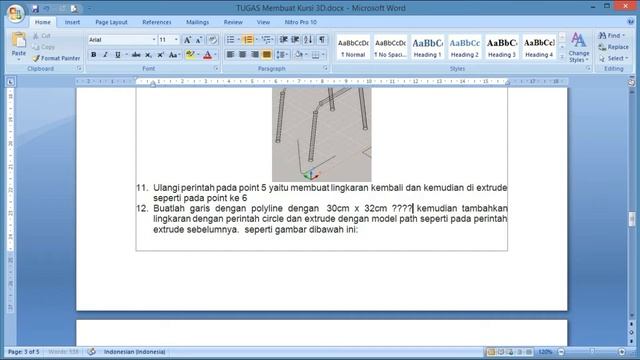Apply Heading 2 style

[464, 47]
